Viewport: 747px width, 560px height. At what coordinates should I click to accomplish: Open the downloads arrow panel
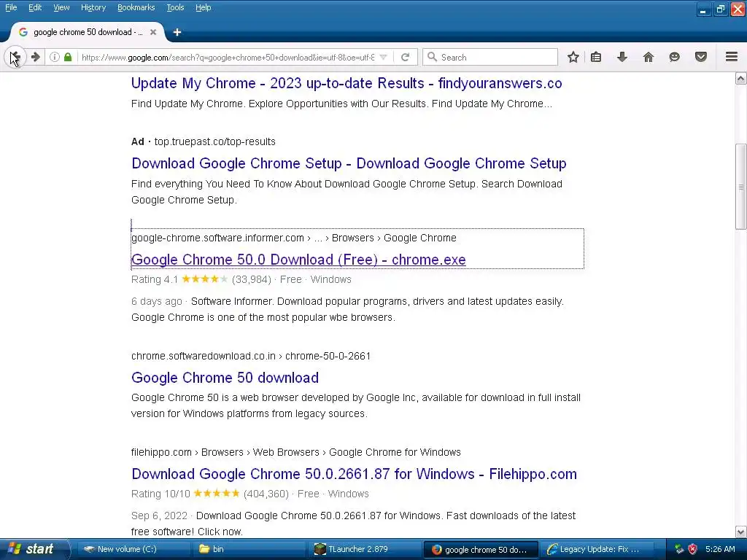(x=622, y=57)
